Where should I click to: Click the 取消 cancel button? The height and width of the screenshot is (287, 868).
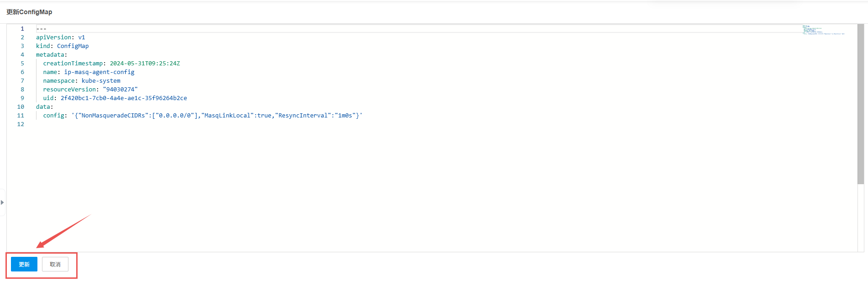55,264
